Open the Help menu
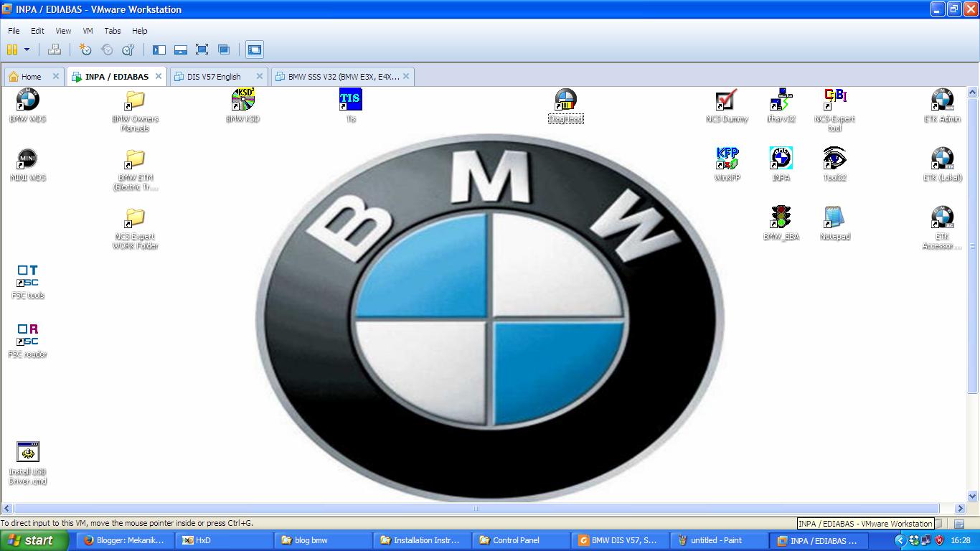The image size is (980, 551). 140,31
